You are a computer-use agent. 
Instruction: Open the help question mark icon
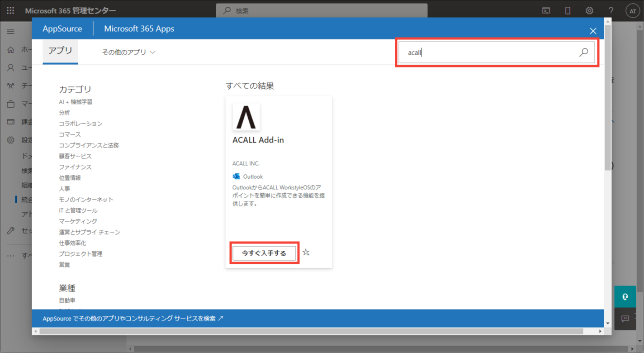[x=611, y=11]
